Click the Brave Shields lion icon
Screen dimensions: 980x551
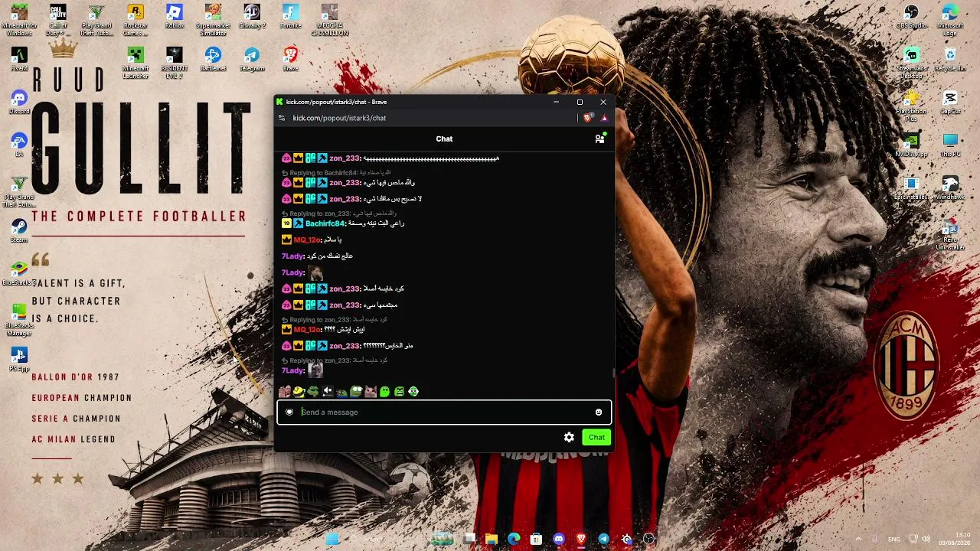588,118
